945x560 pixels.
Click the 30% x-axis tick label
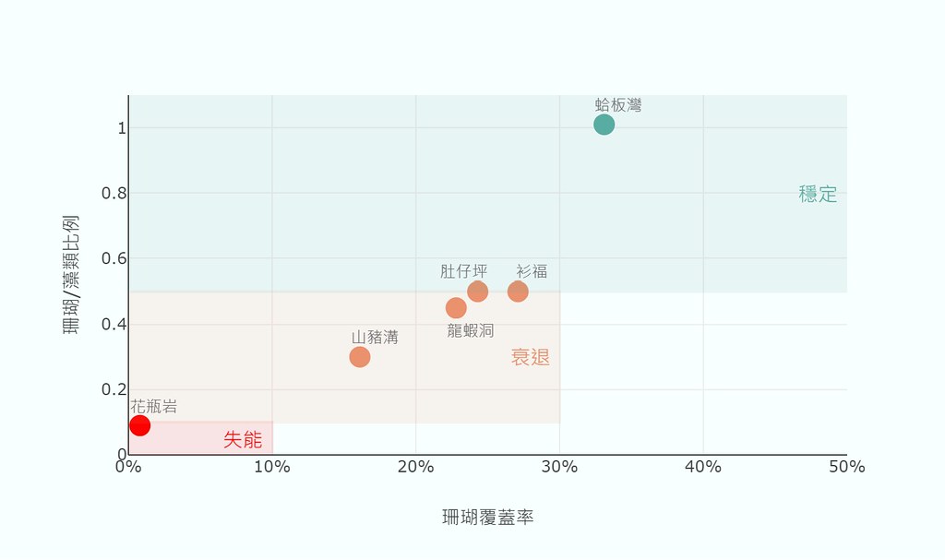pyautogui.click(x=559, y=467)
